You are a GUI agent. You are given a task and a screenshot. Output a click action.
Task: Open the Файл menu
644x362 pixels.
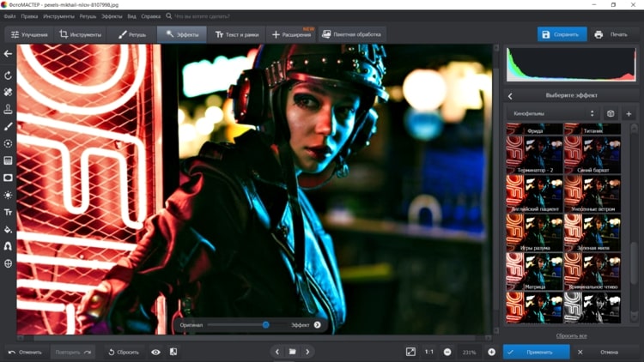tap(9, 16)
